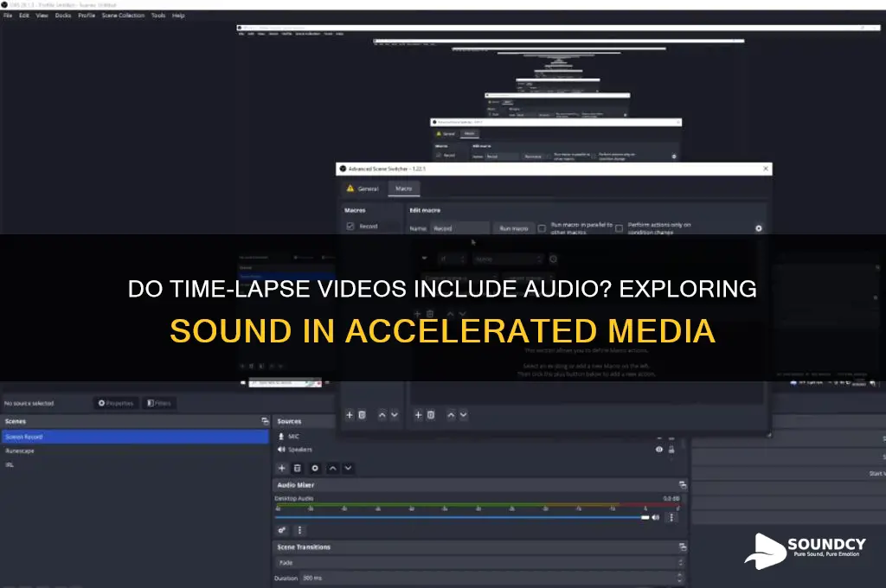Add a new macro with the plus icon
This screenshot has width=886, height=588.
coord(350,415)
